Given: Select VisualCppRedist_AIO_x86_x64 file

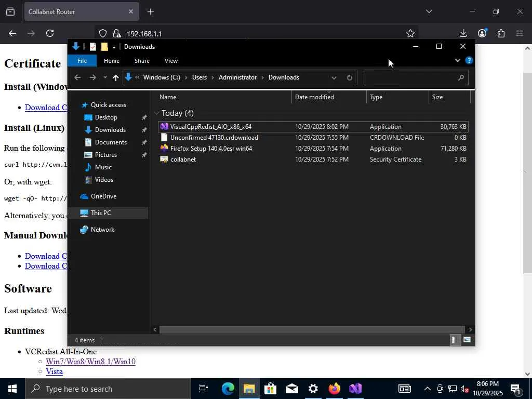Looking at the screenshot, I should (x=313, y=127).
